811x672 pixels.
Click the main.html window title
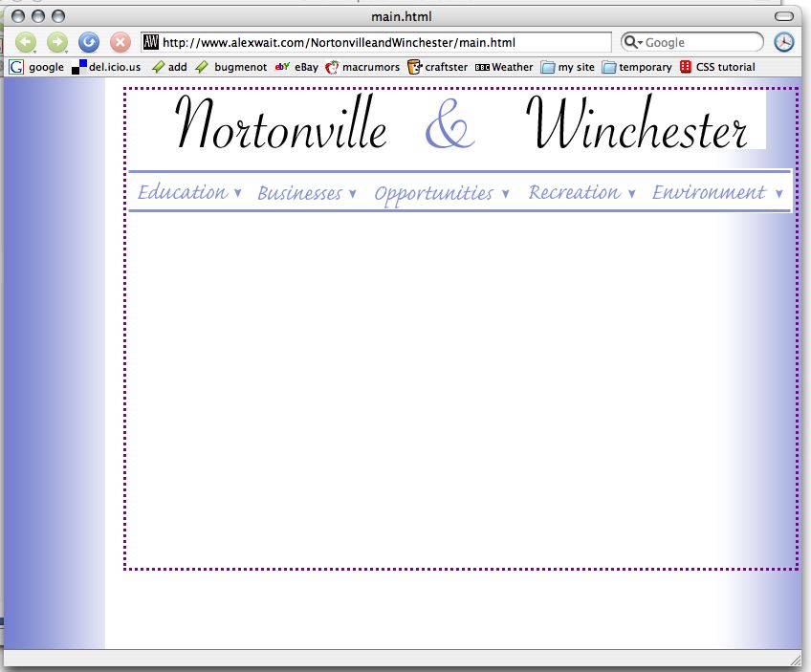tap(402, 16)
